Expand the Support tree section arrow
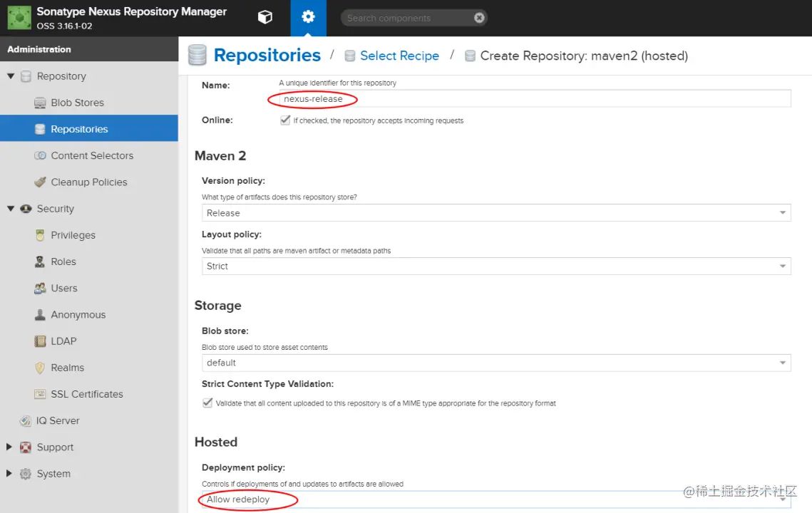The image size is (812, 513). [x=9, y=447]
